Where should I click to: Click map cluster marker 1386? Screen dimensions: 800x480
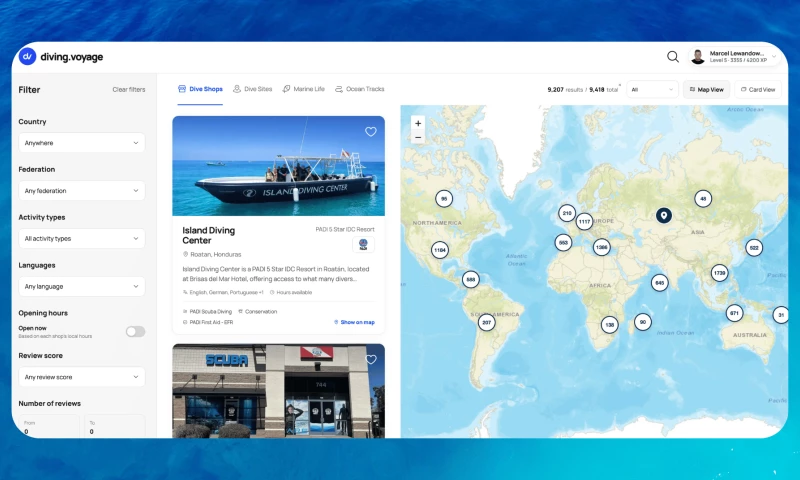[602, 247]
